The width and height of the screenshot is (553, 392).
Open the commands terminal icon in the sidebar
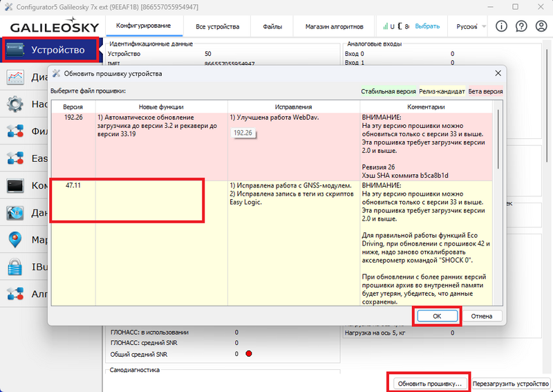click(x=15, y=185)
